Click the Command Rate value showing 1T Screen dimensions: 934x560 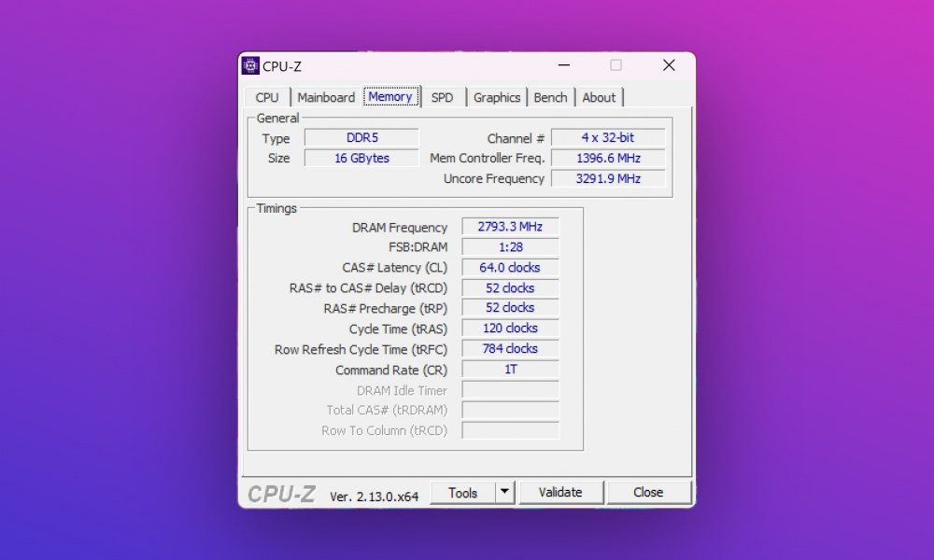click(510, 370)
